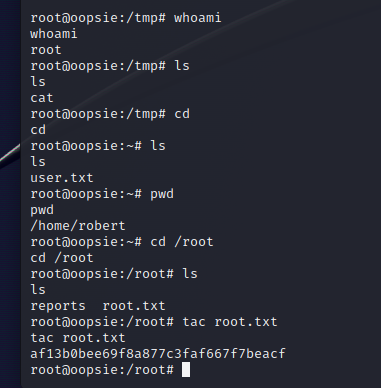Screen dimensions: 381x388
Task: Click the echoed 'pwd' output line
Action: tap(42, 211)
